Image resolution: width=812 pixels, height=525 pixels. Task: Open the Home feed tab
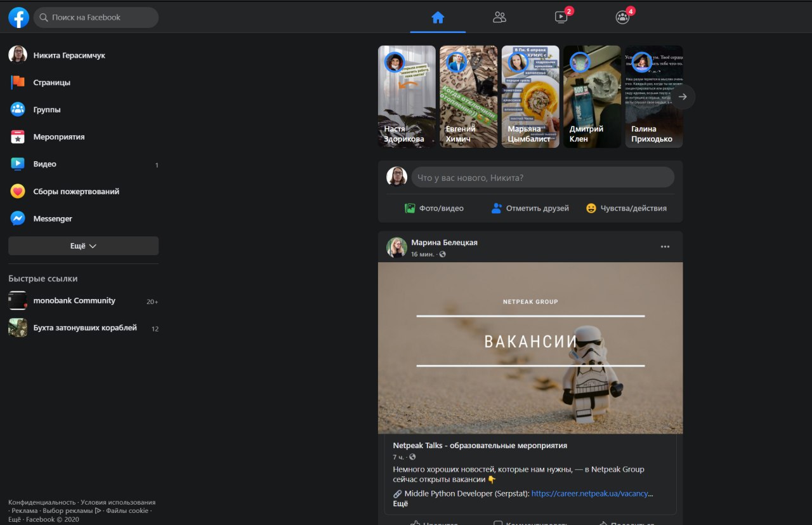tap(438, 17)
